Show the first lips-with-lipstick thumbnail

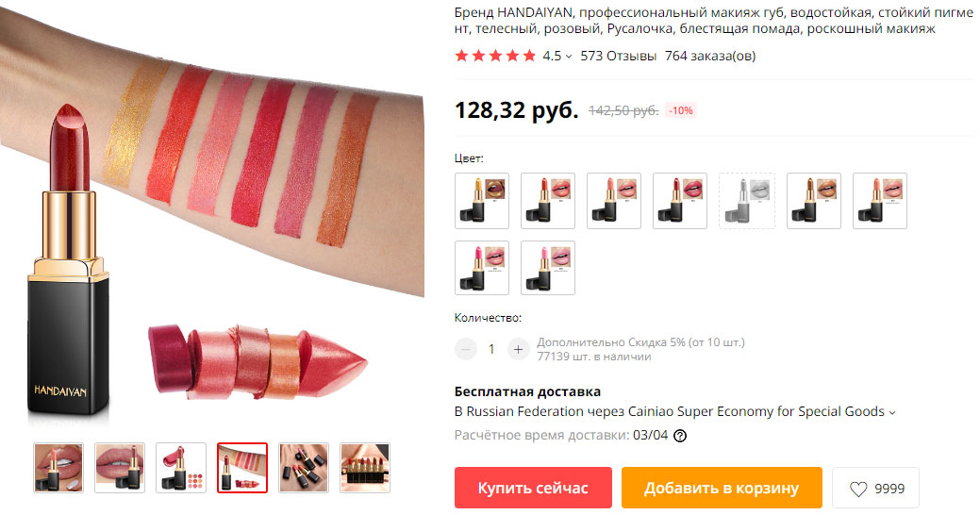pos(58,468)
